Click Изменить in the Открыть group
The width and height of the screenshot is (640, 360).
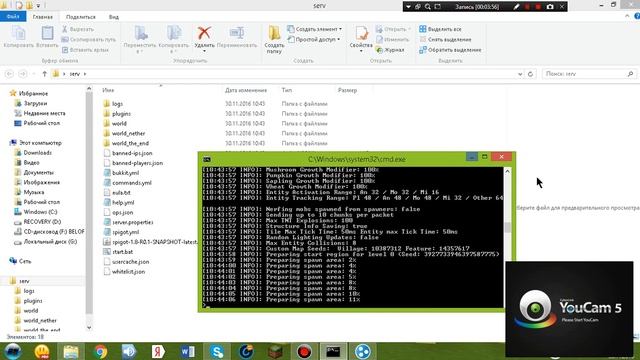click(x=392, y=40)
